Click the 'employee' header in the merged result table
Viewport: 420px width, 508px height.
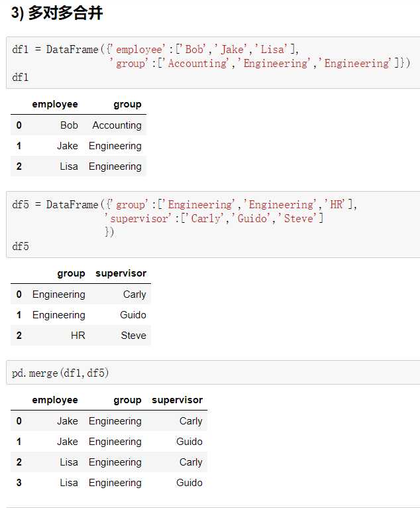pyautogui.click(x=55, y=400)
